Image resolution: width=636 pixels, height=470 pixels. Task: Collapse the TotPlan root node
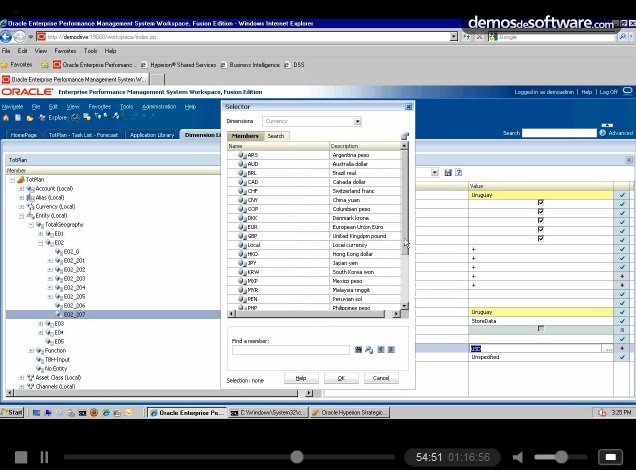point(12,180)
